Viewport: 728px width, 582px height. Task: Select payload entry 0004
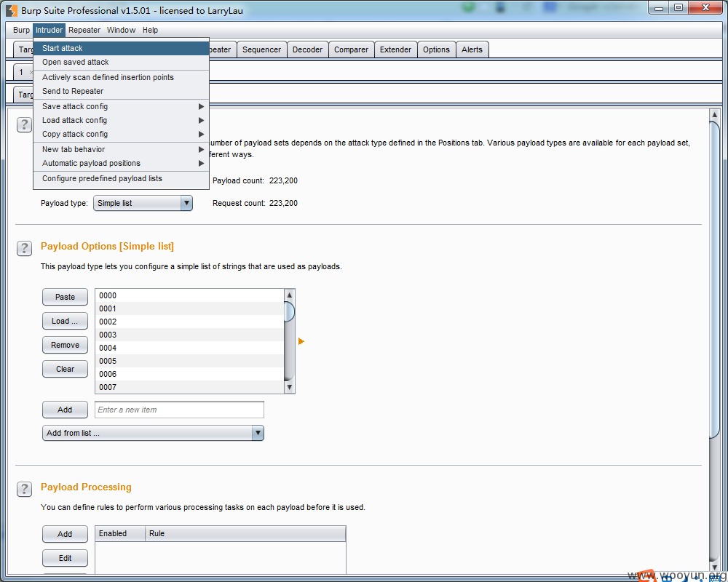pyautogui.click(x=189, y=348)
